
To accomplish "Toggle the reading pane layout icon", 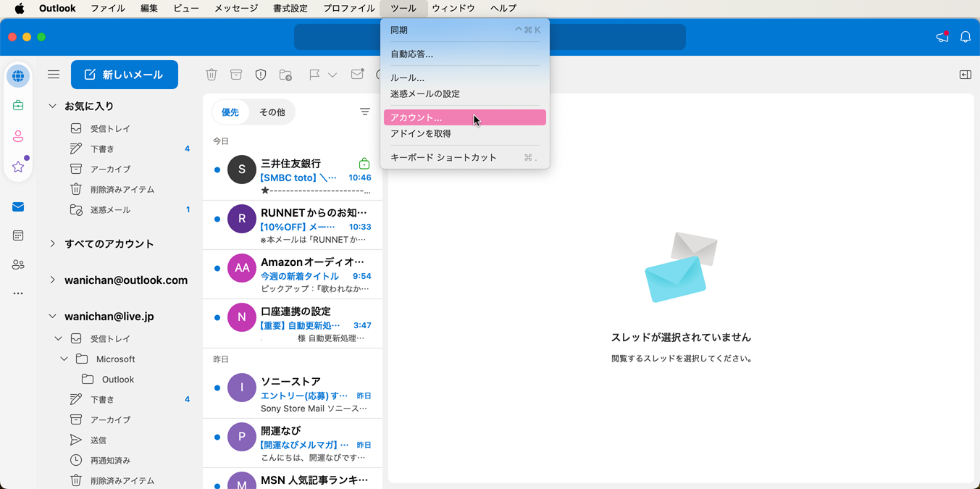I will tap(966, 75).
